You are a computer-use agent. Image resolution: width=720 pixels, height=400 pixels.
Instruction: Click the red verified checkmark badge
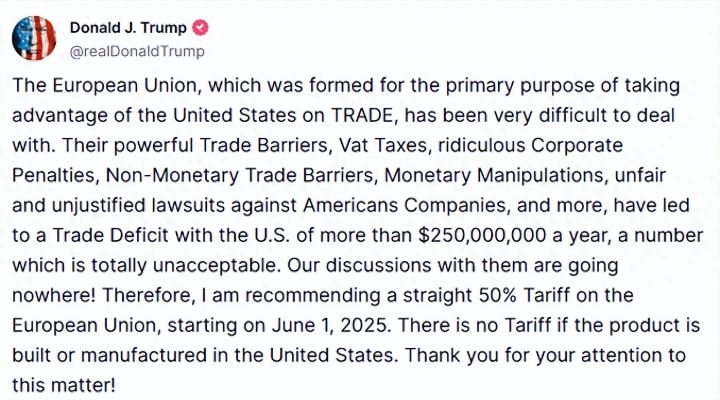tap(199, 28)
